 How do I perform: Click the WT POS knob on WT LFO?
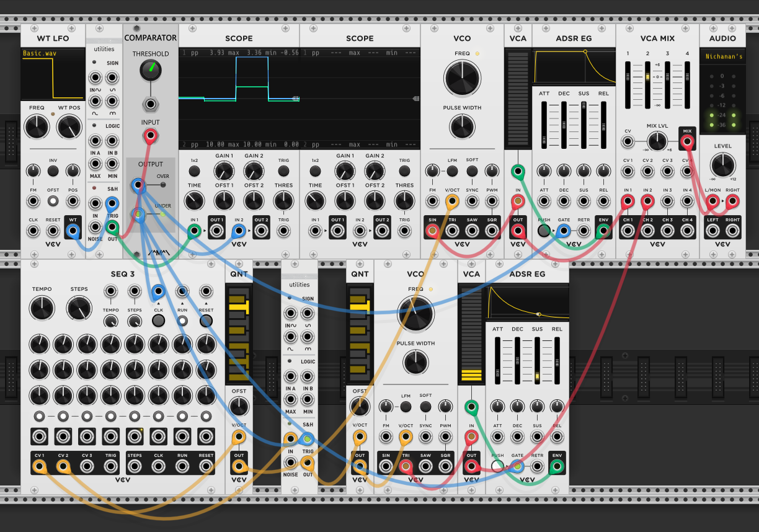(x=69, y=127)
